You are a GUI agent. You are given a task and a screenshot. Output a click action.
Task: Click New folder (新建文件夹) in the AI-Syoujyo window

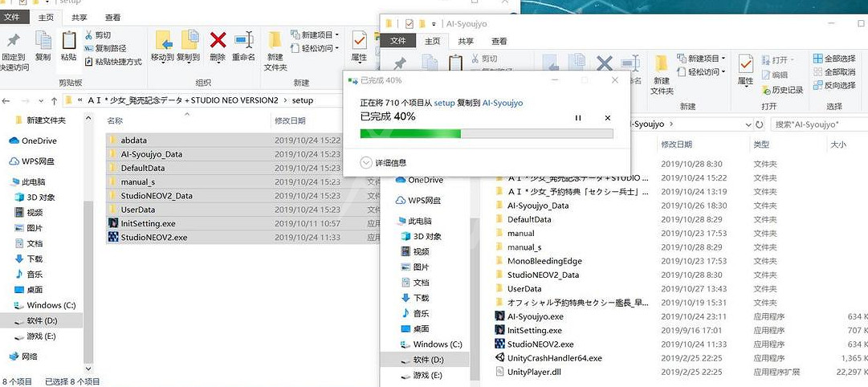662,75
